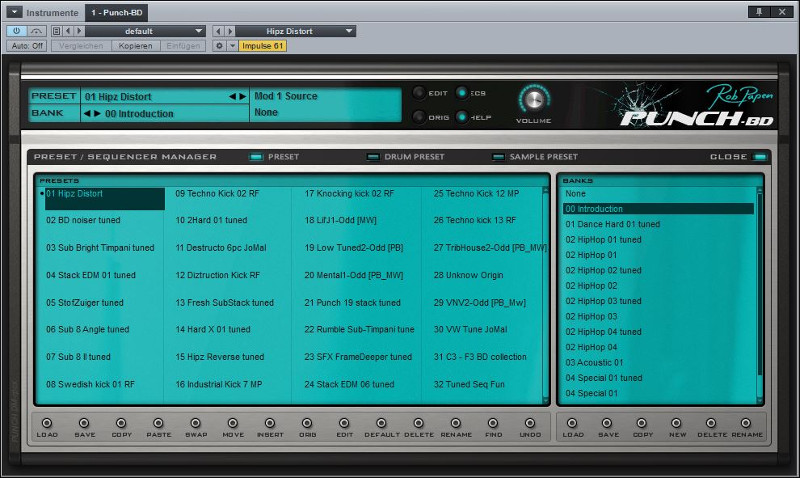800x478 pixels.
Task: Toggle the plugin power button
Action: pos(16,31)
